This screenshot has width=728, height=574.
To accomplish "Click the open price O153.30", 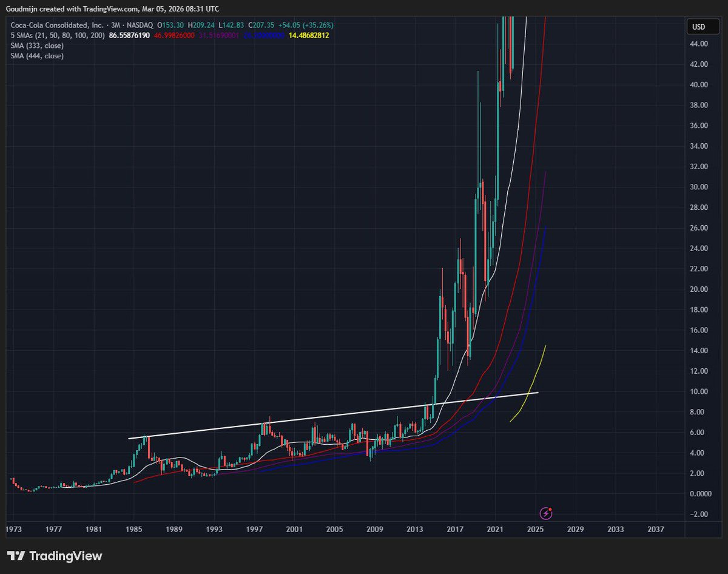I will point(170,25).
